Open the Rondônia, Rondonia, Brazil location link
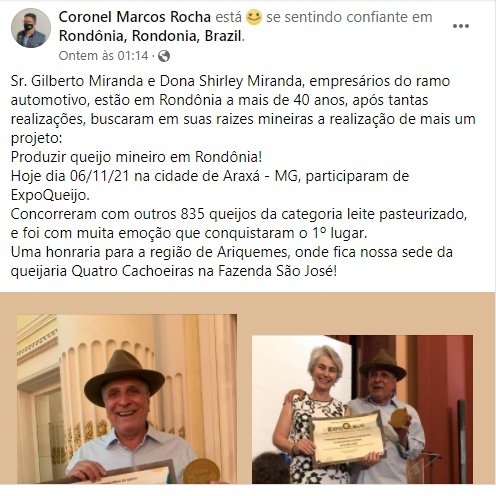 [150, 36]
